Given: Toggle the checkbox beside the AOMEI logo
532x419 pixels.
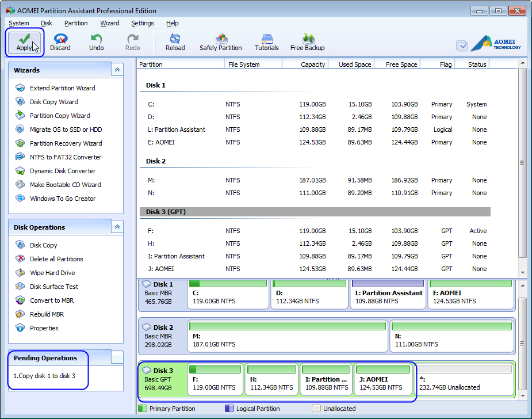Looking at the screenshot, I should pyautogui.click(x=461, y=45).
